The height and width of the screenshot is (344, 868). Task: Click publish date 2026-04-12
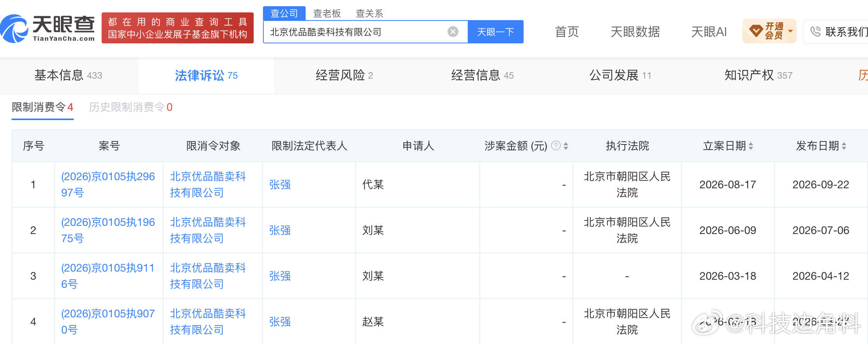821,276
